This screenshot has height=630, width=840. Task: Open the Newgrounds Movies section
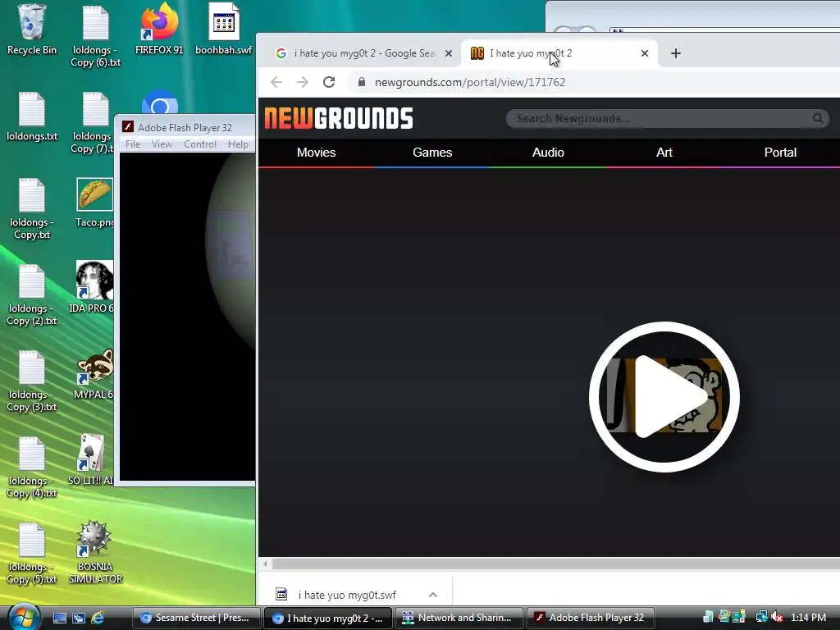click(x=316, y=152)
